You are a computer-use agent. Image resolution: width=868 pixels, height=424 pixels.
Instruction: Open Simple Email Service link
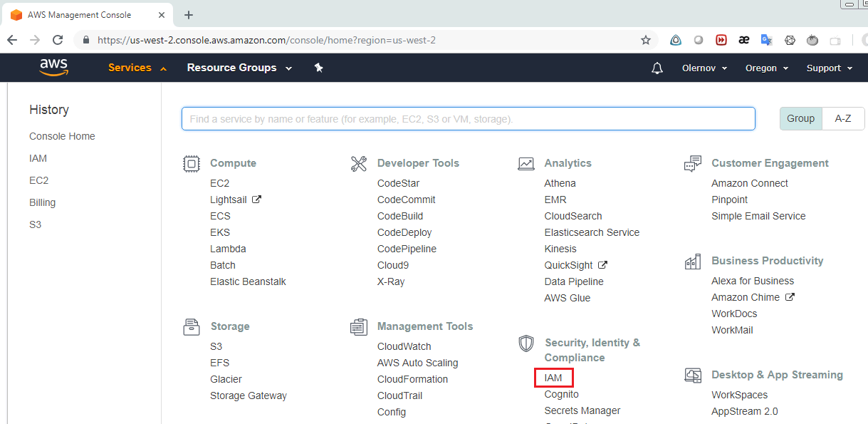pyautogui.click(x=758, y=216)
